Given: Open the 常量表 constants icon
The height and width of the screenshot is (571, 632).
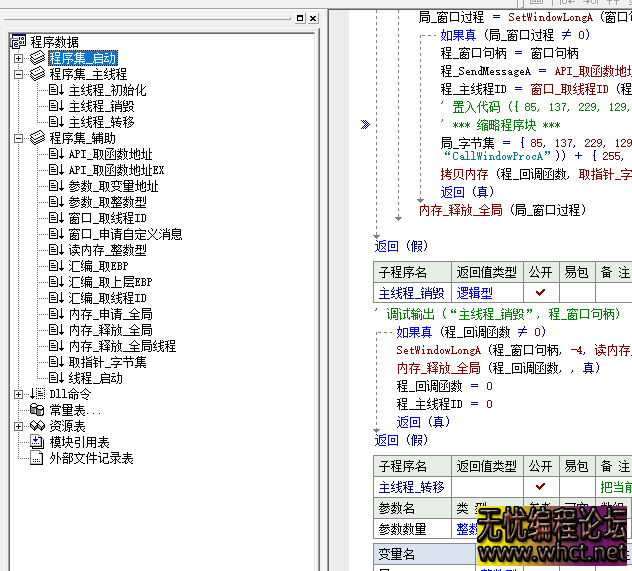Looking at the screenshot, I should (x=37, y=410).
